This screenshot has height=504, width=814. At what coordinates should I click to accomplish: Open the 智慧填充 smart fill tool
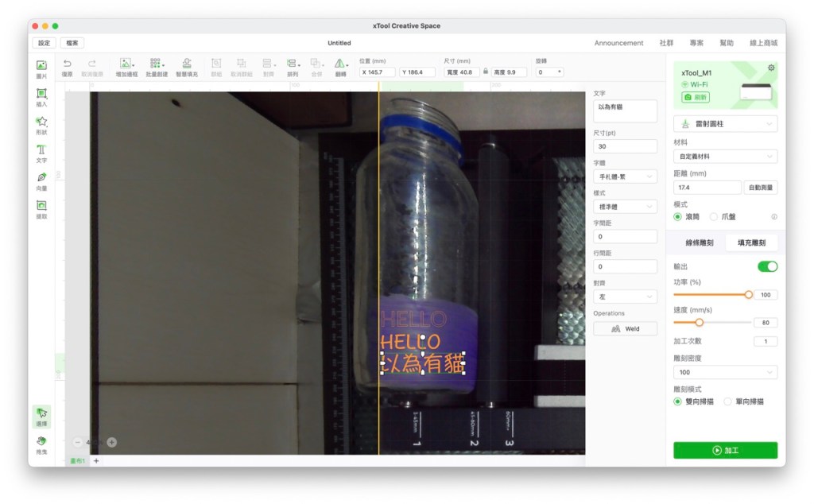187,64
